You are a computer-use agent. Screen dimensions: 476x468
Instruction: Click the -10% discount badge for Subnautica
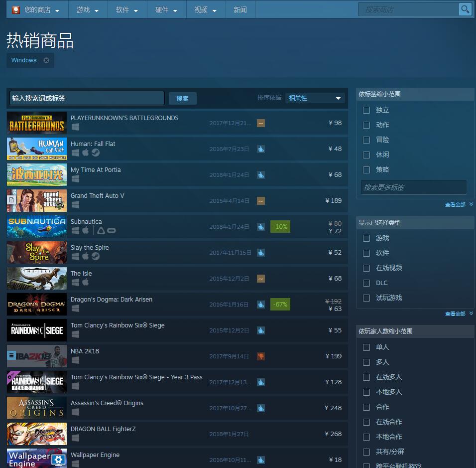point(280,227)
